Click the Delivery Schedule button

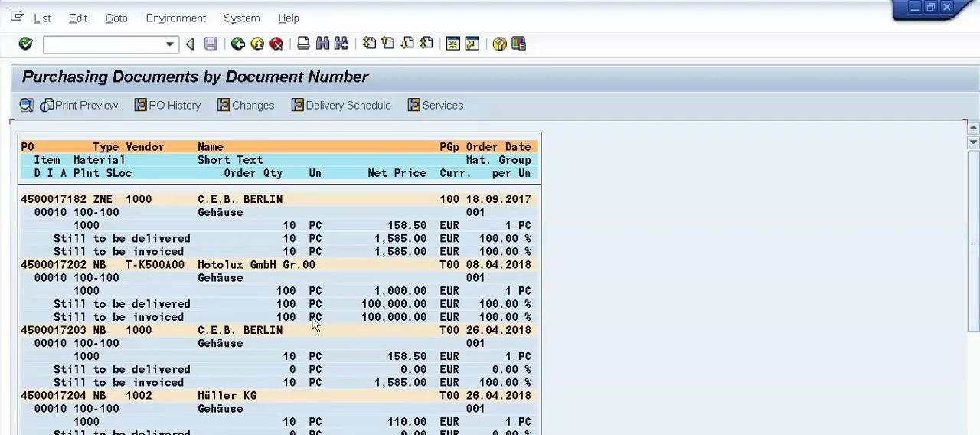click(x=341, y=105)
